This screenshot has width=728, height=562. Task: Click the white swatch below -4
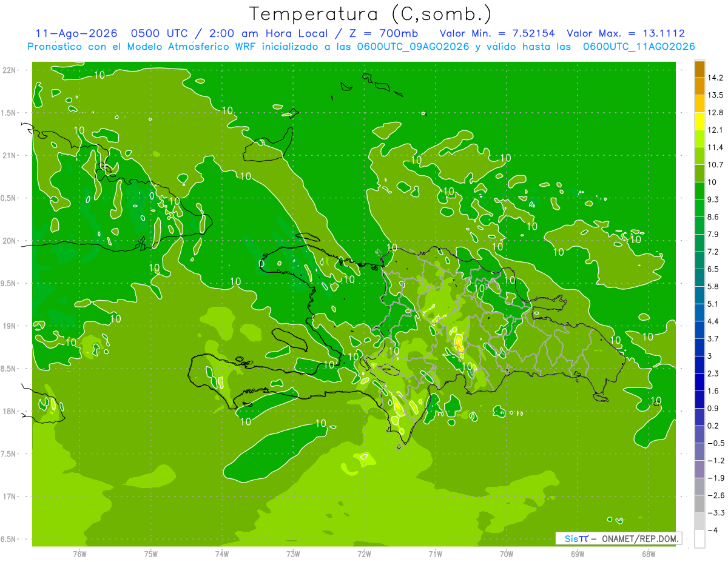coord(699,539)
